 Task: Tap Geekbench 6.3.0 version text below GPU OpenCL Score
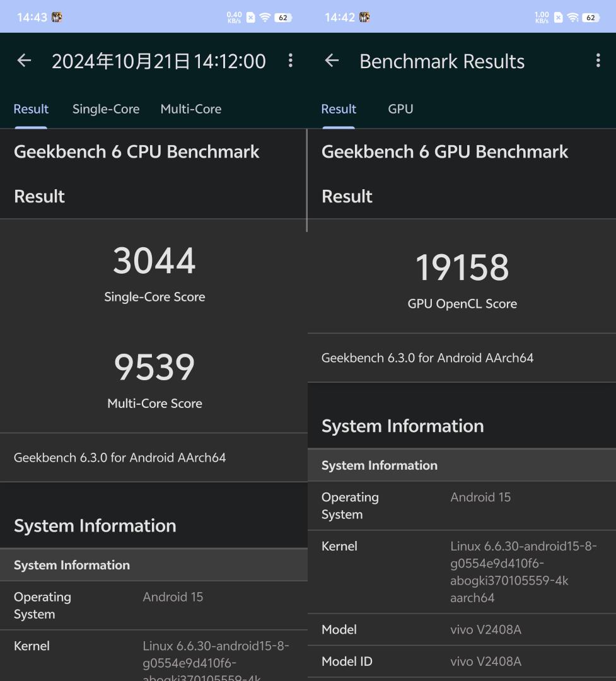point(427,358)
